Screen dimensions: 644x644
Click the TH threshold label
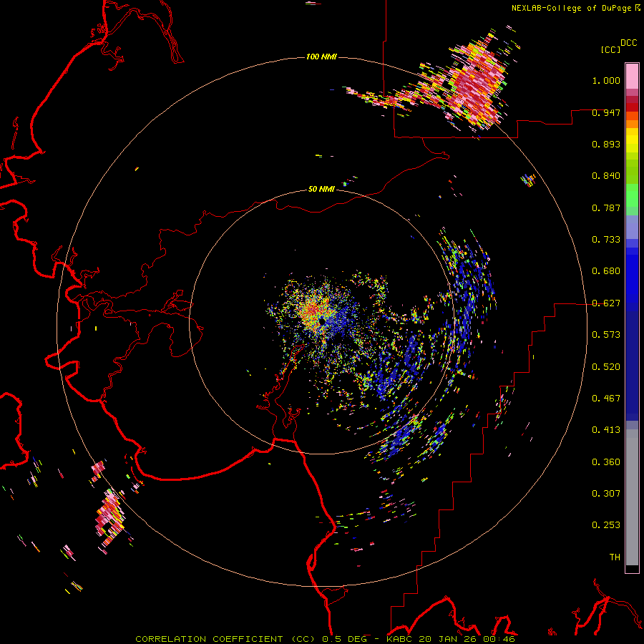(615, 557)
